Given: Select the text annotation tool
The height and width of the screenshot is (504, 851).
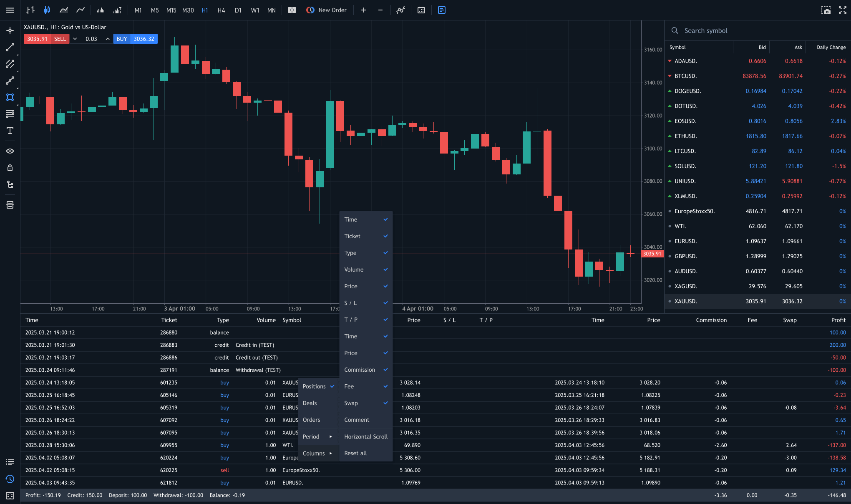Looking at the screenshot, I should [x=10, y=131].
